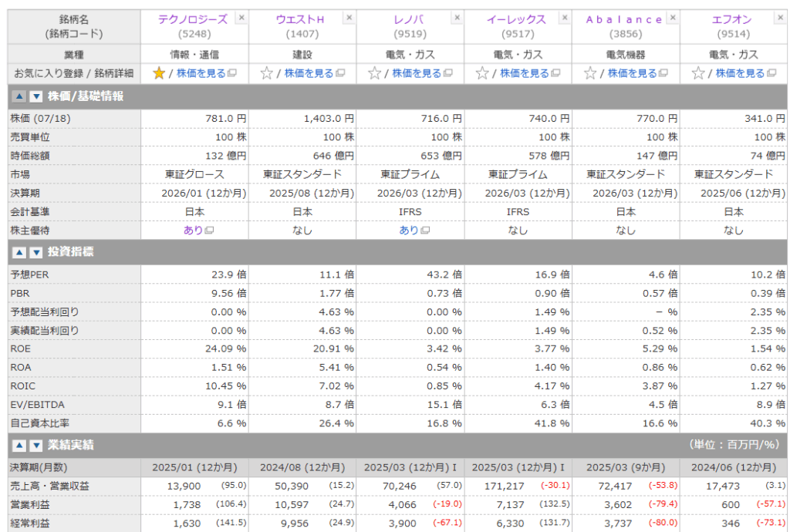Select the 業績実績 section title
This screenshot has height=532, width=790.
70,445
